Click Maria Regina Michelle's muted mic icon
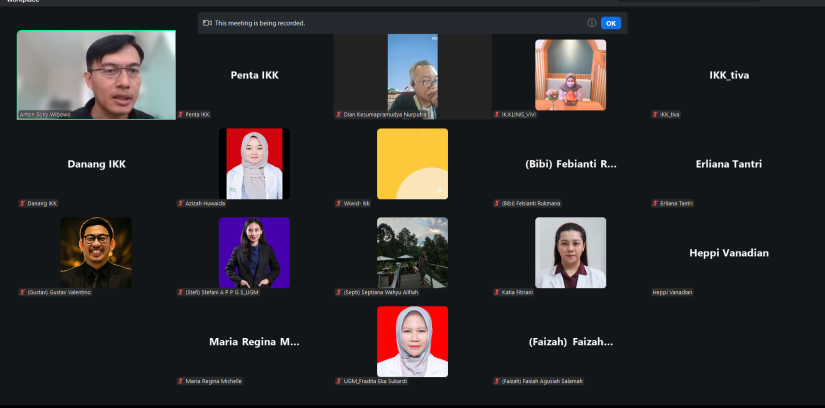 (x=181, y=381)
